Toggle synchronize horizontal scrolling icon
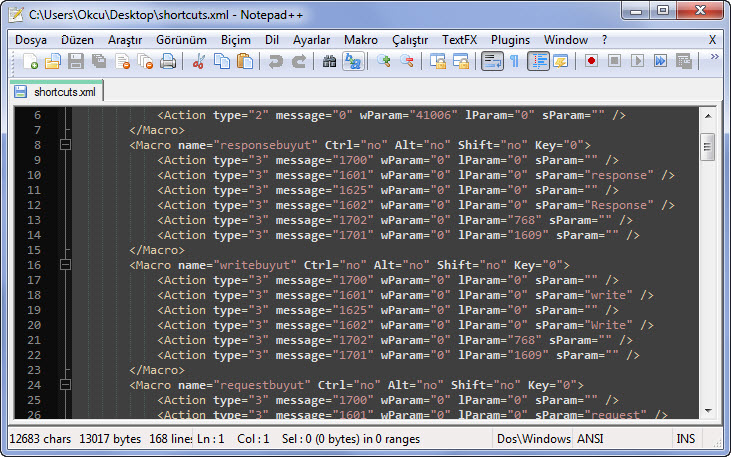The image size is (731, 457). (461, 61)
